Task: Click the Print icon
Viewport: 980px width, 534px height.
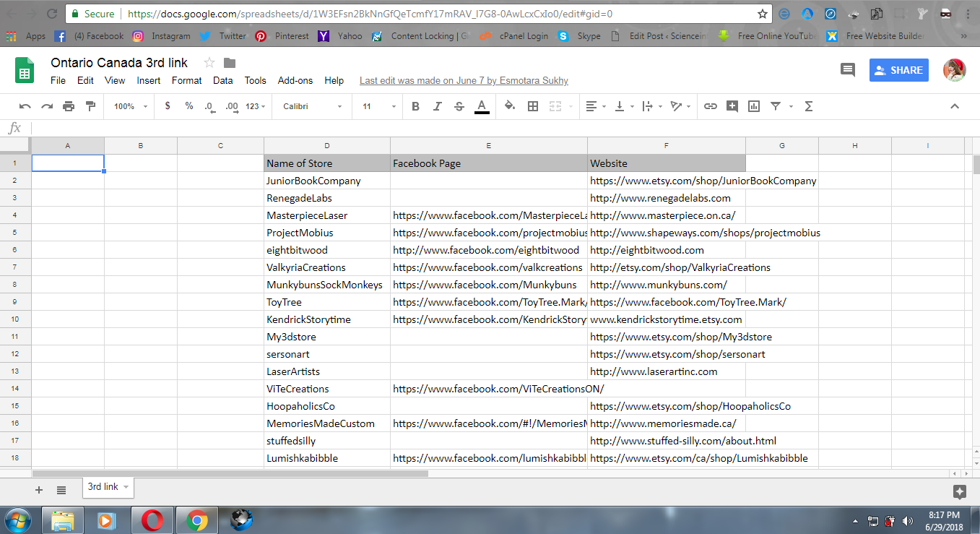Action: pyautogui.click(x=69, y=106)
